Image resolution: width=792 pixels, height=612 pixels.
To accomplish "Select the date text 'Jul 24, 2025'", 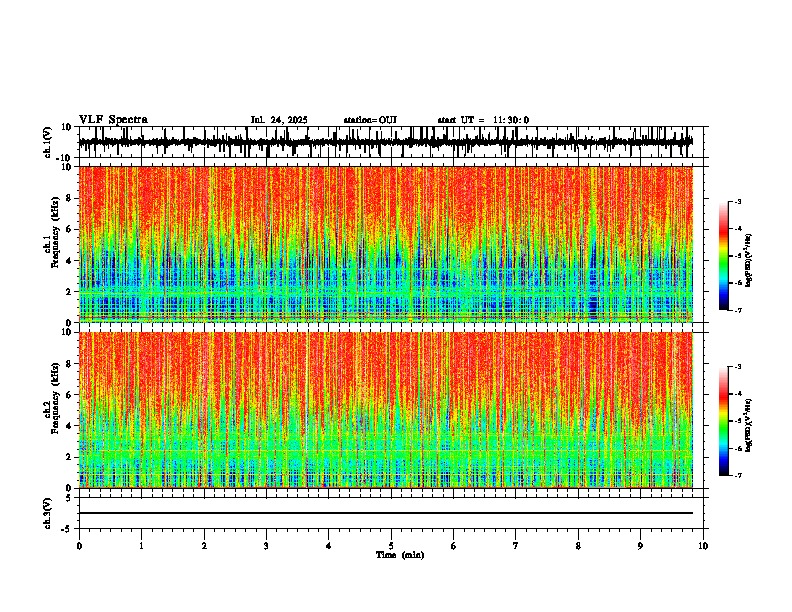I will (x=279, y=120).
